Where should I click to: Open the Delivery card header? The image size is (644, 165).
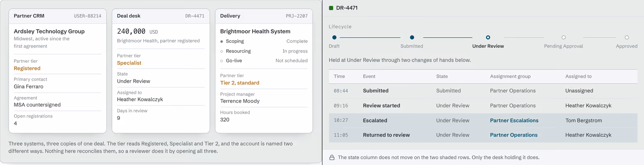[x=264, y=16]
